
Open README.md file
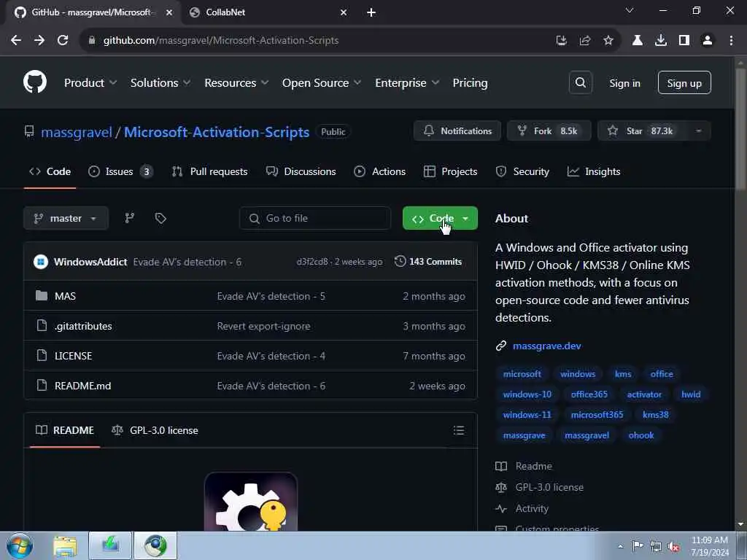(x=82, y=386)
